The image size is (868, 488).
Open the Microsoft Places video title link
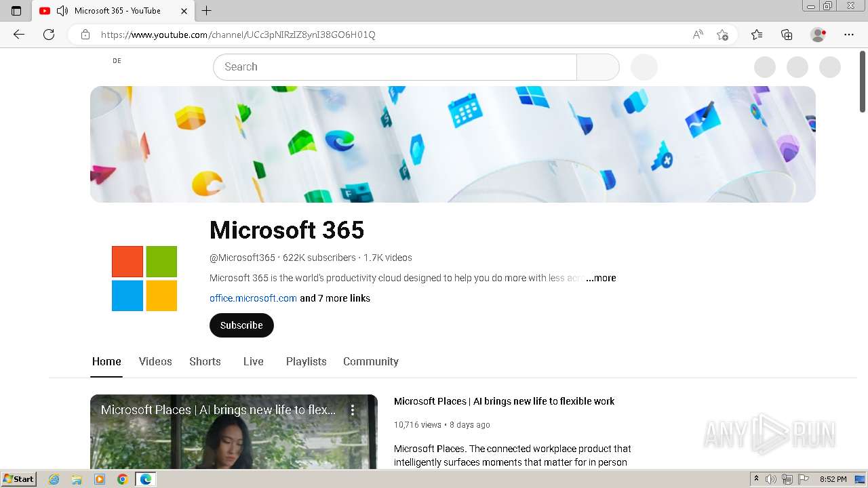(504, 401)
